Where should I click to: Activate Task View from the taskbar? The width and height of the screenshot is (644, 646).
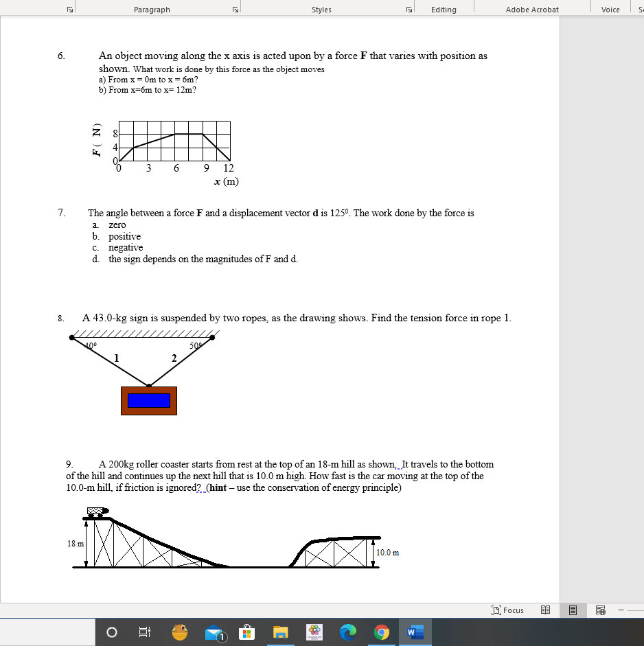coord(144,632)
